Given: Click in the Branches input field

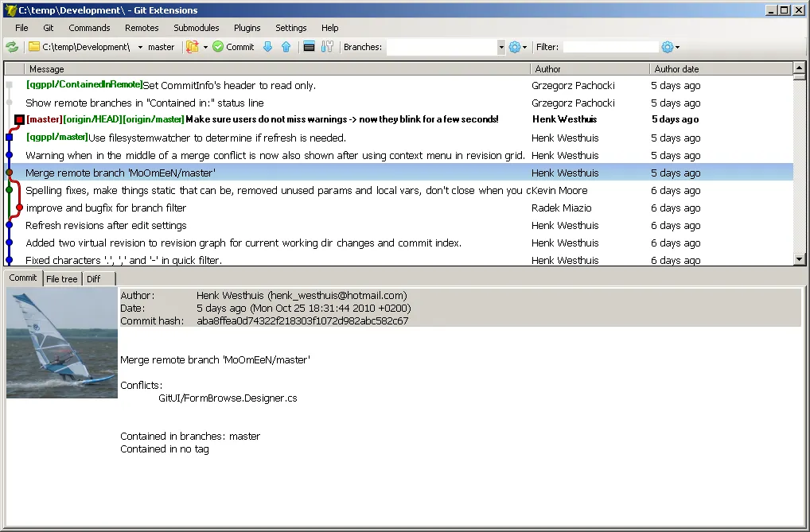Looking at the screenshot, I should pos(442,47).
